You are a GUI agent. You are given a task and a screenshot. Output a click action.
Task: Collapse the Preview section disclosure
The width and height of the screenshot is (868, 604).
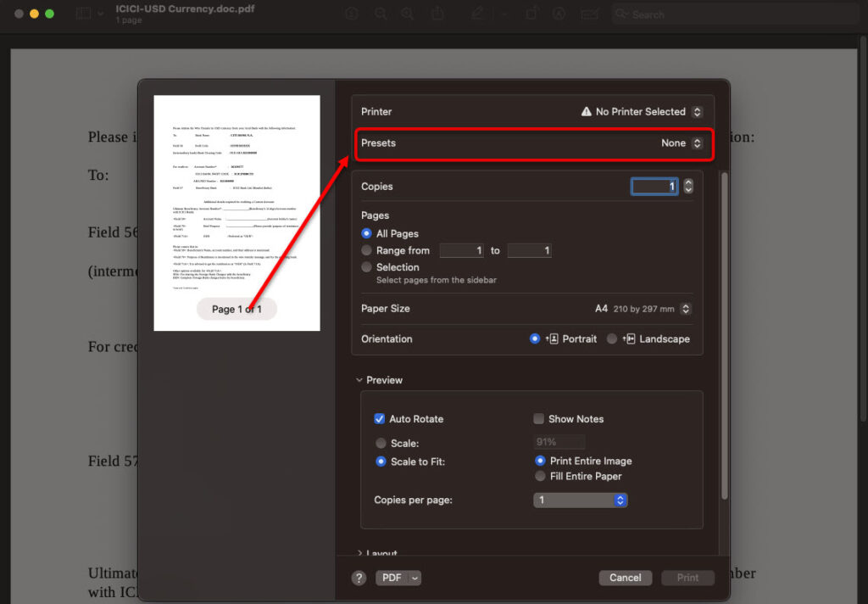(359, 380)
